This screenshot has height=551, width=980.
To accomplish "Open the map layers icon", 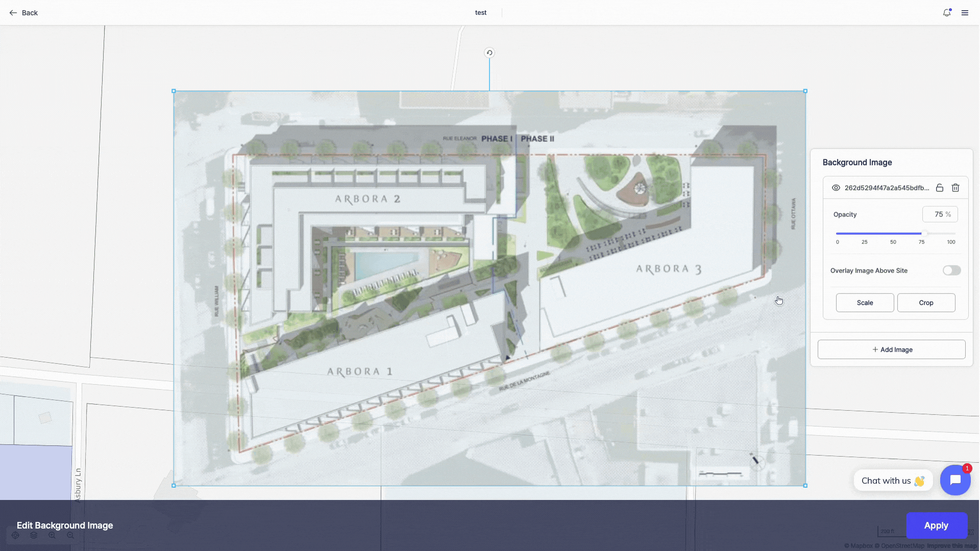I will (x=34, y=535).
